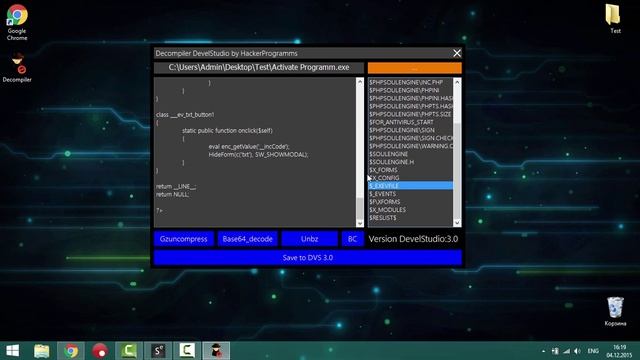Click the Base64_decode button

(x=247, y=239)
